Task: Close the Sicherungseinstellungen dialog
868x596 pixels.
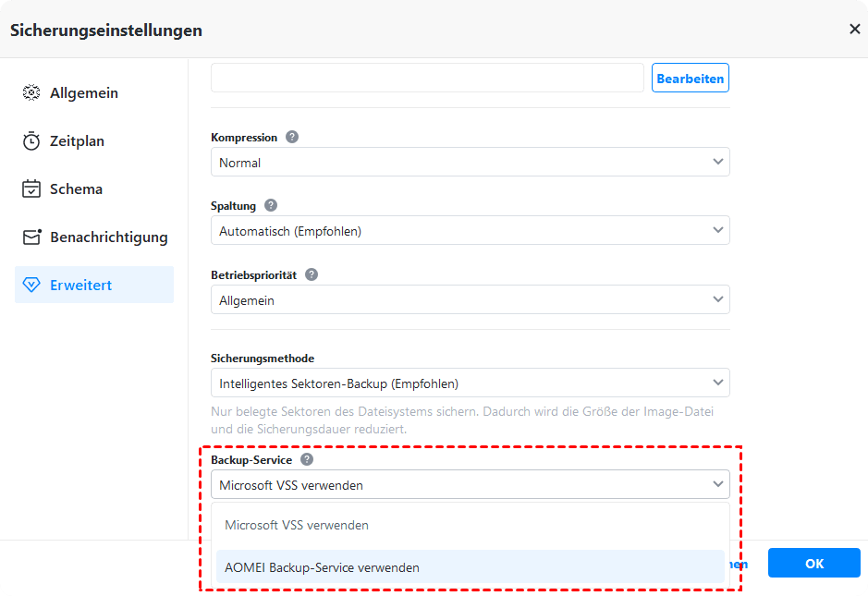Action: click(x=854, y=30)
